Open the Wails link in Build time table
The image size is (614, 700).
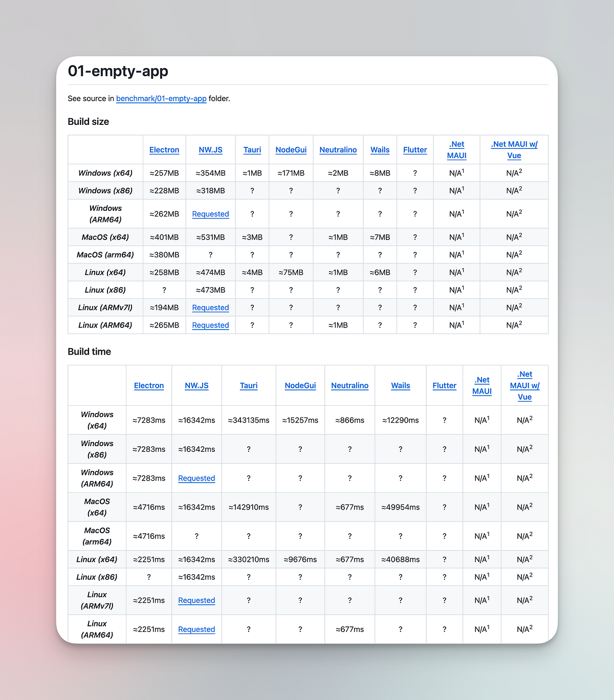[x=400, y=385]
